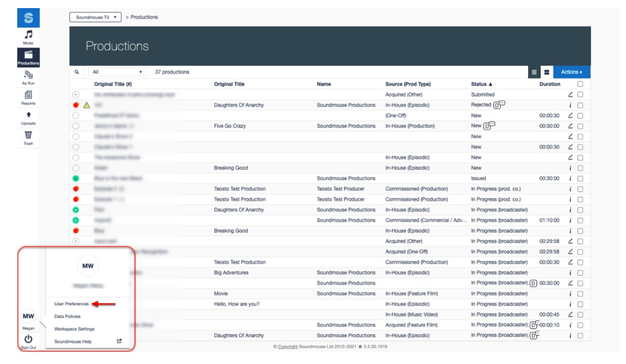Image resolution: width=626 pixels, height=364 pixels.
Task: Click the Sign Out label
Action: (x=28, y=348)
